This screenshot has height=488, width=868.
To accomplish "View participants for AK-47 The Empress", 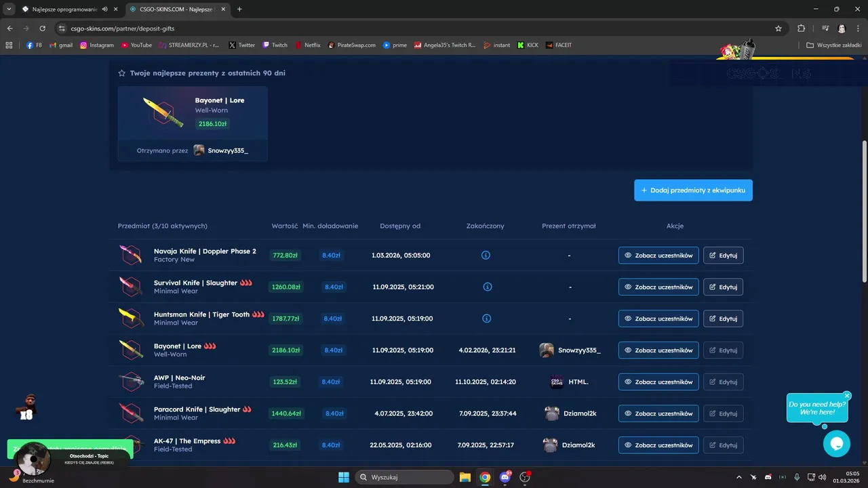I will click(x=658, y=445).
